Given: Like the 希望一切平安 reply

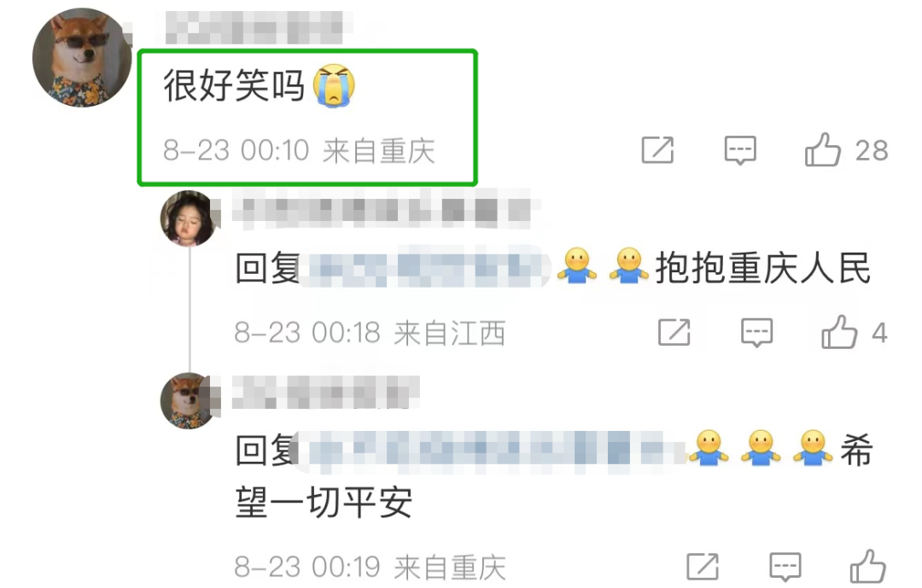Looking at the screenshot, I should coord(868,567).
